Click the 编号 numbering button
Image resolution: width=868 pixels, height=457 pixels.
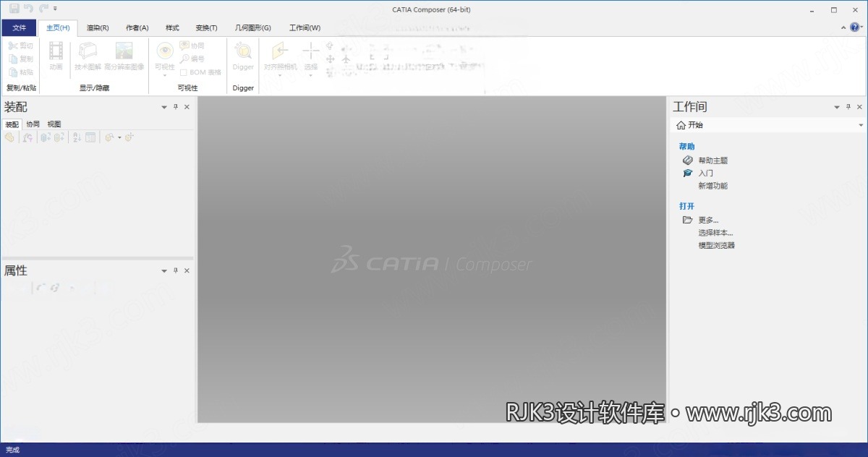coord(192,59)
